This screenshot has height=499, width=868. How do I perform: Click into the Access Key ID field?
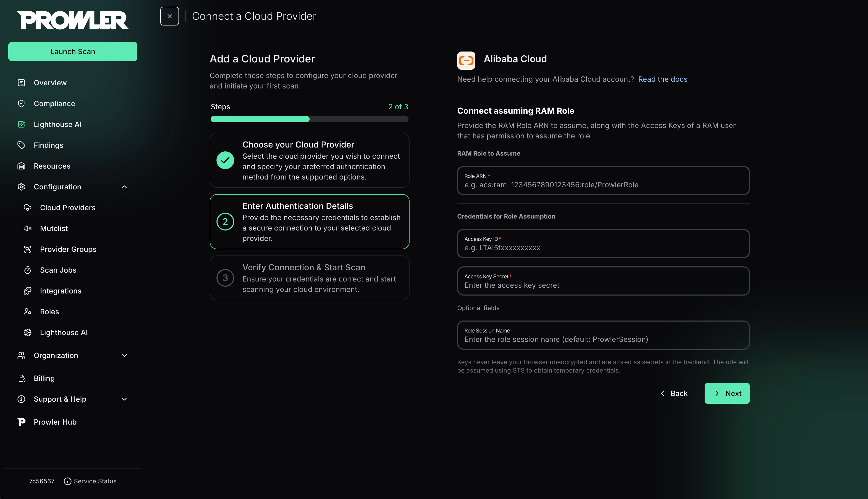click(603, 243)
